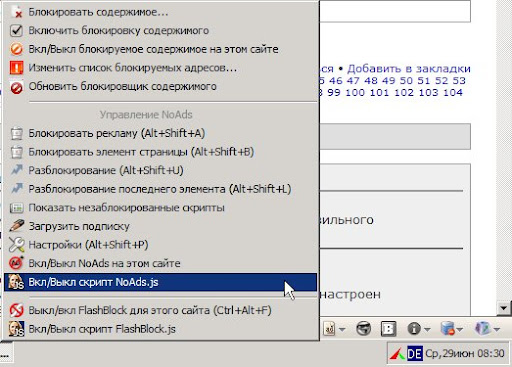Click the bold 'B' toolbar button
512x367 pixels.
[389, 329]
